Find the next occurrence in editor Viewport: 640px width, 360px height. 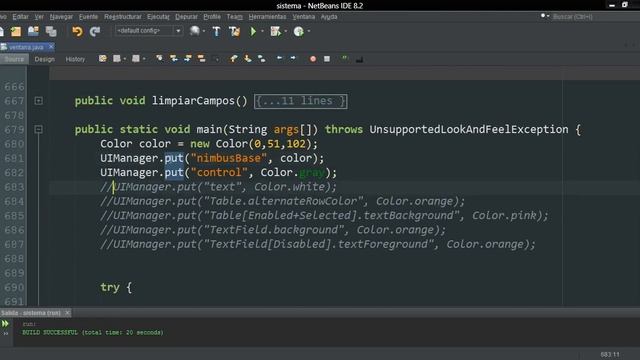pyautogui.click(x=188, y=59)
